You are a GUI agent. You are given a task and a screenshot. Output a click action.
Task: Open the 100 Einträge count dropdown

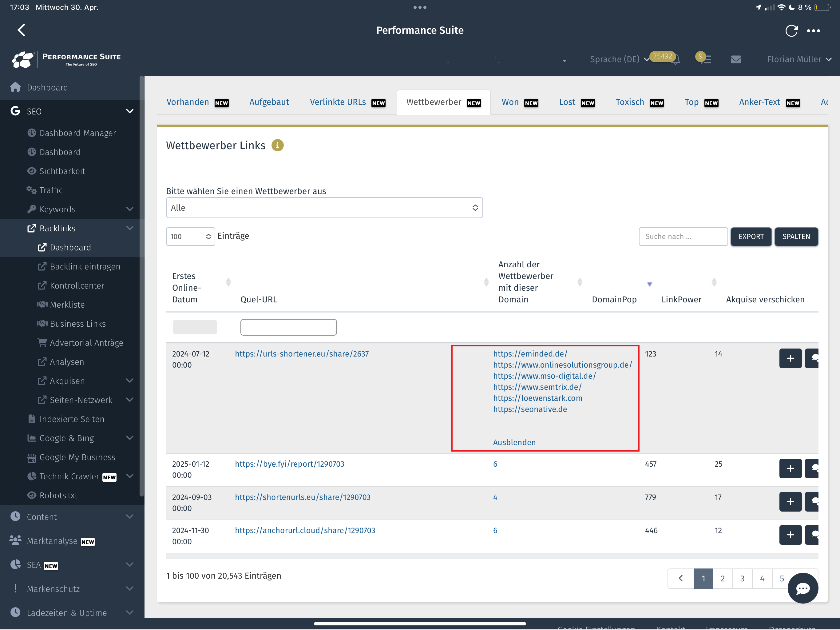[x=190, y=236]
